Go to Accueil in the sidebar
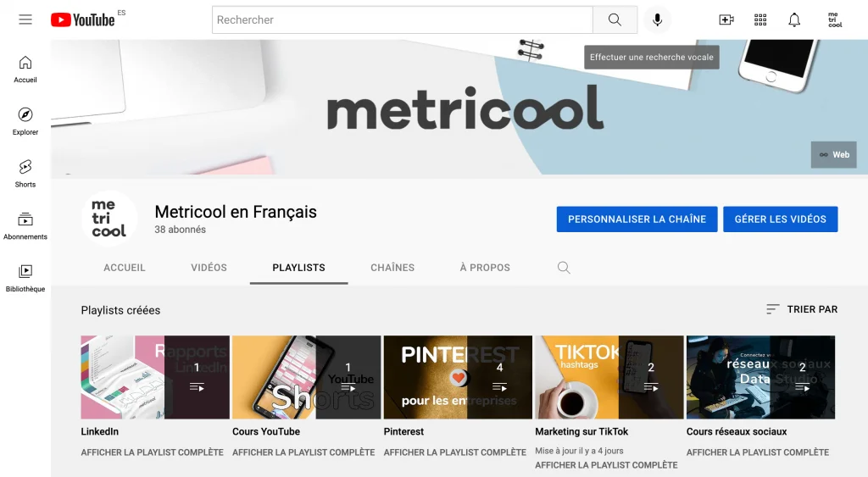The height and width of the screenshot is (477, 868). 25,69
